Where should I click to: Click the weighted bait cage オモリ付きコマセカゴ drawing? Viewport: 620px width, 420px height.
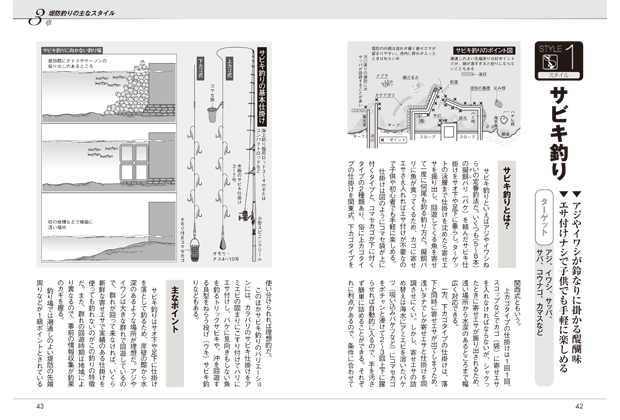(195, 249)
